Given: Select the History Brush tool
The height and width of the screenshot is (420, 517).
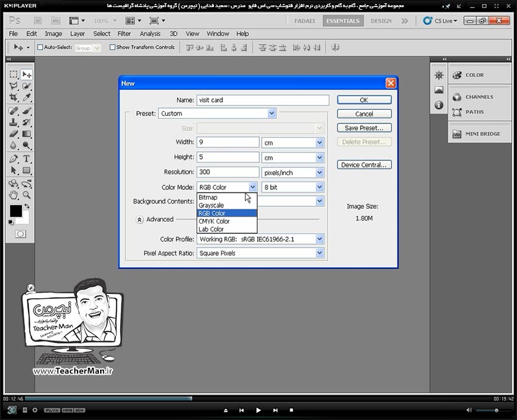Looking at the screenshot, I should click(26, 122).
